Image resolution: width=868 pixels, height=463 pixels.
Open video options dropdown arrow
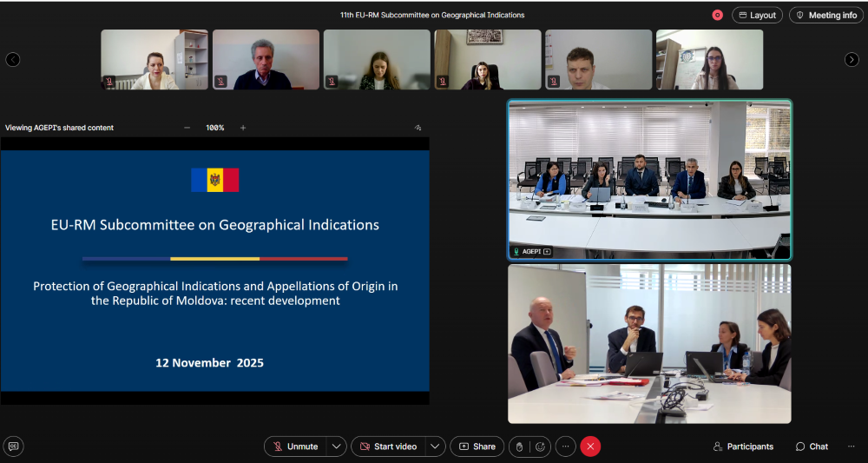point(436,446)
